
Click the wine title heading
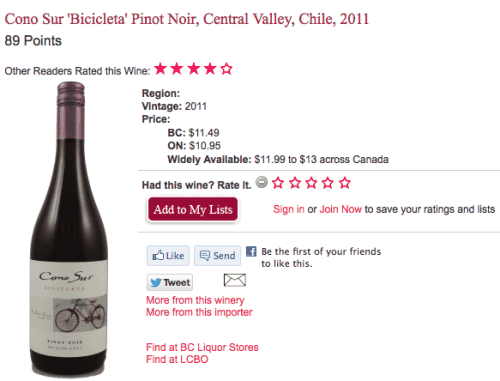coord(187,19)
